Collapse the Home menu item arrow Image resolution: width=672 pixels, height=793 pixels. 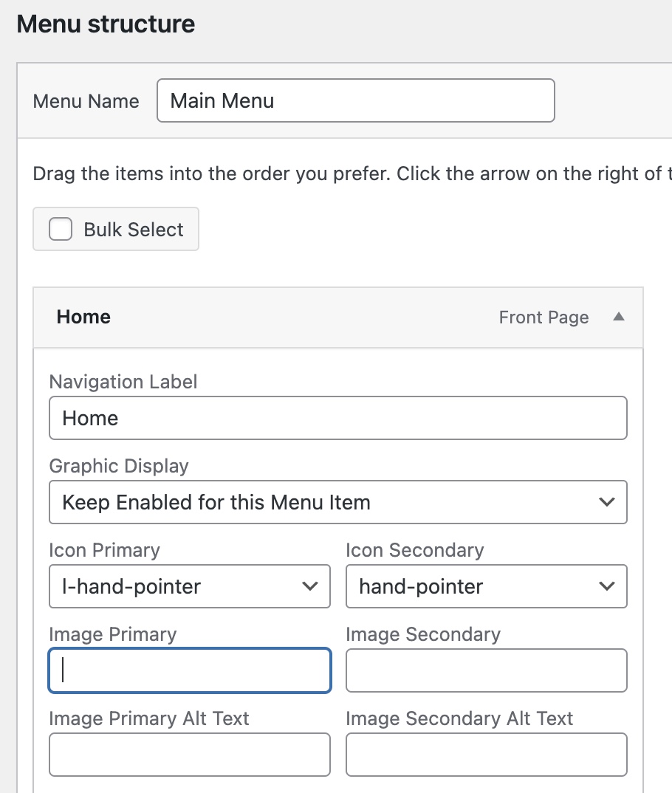tap(619, 317)
